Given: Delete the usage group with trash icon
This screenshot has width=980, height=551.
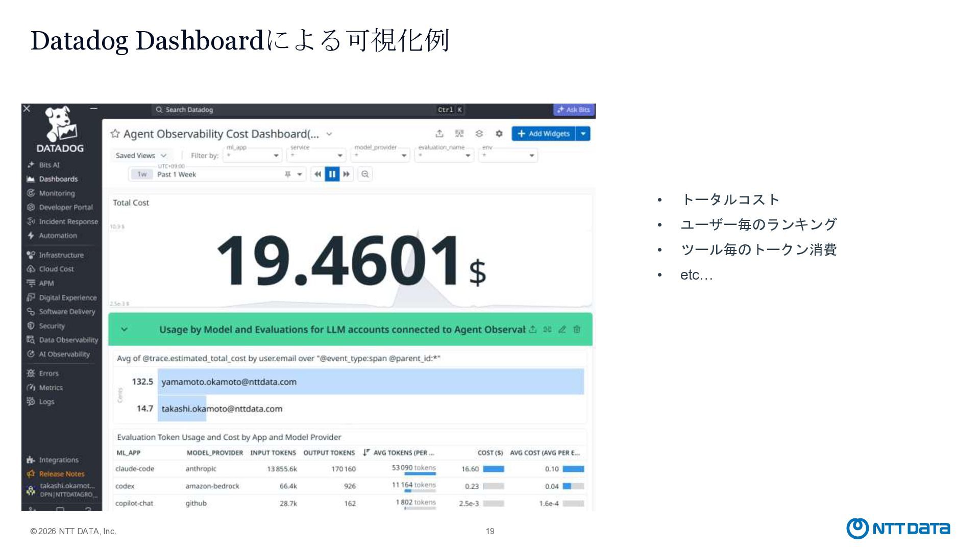Looking at the screenshot, I should pos(577,329).
